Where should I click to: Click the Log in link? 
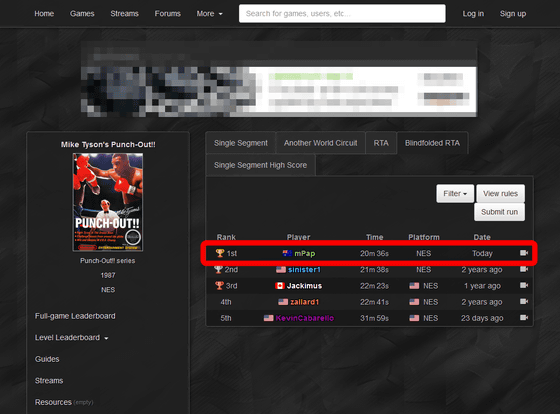(x=473, y=14)
